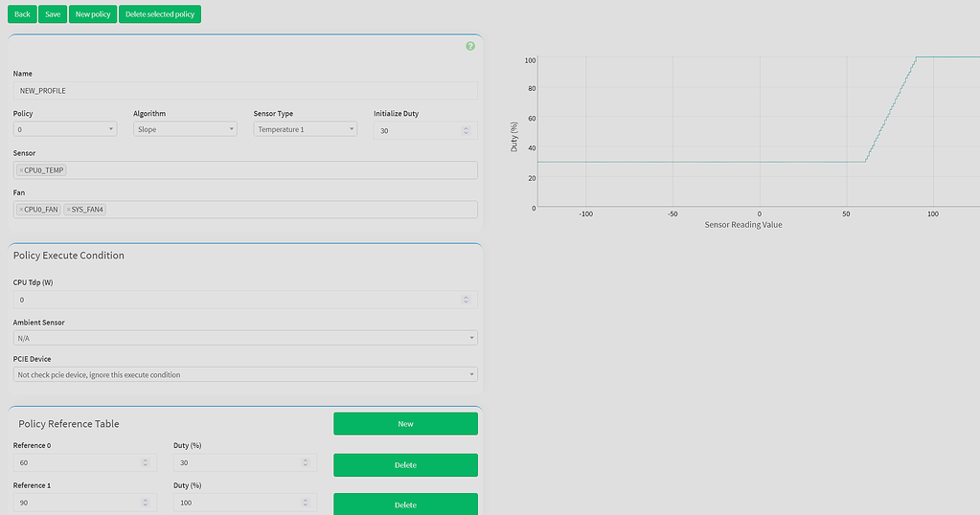980x515 pixels.
Task: Add a New reference table entry
Action: pyautogui.click(x=405, y=423)
